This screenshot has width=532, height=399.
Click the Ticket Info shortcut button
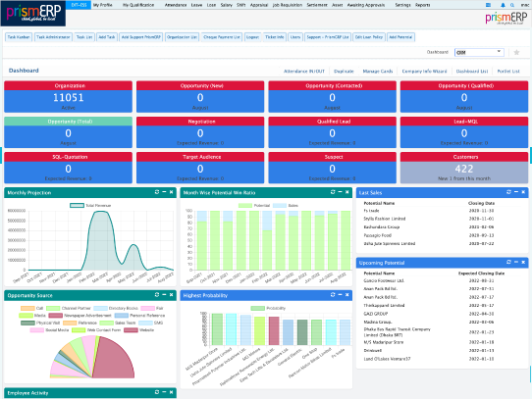[274, 37]
